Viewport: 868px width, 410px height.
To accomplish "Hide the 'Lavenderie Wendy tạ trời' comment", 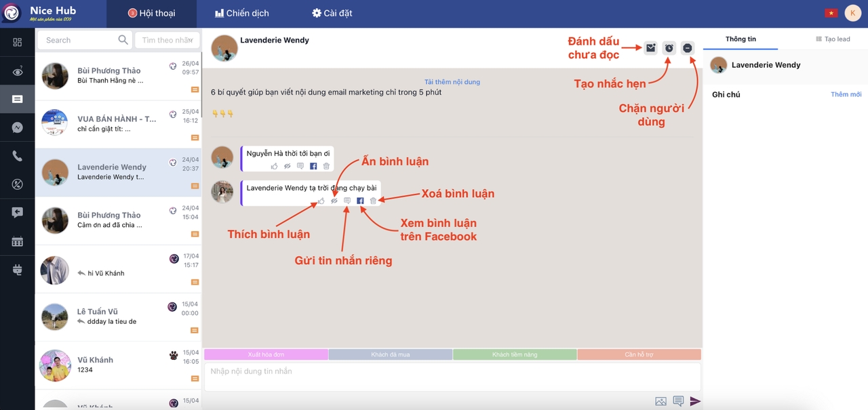I will click(x=334, y=201).
